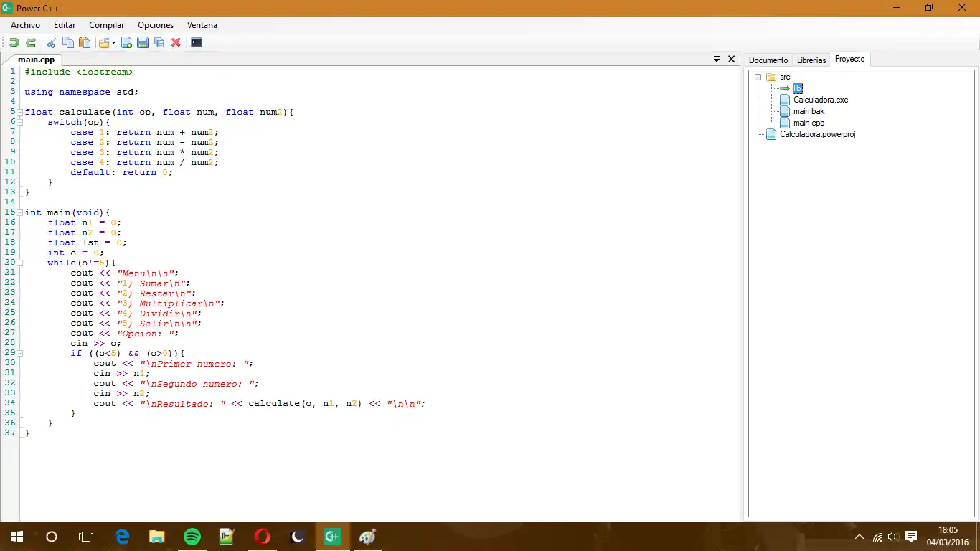This screenshot has width=980, height=551.
Task: Show hidden system tray icons
Action: point(859,537)
